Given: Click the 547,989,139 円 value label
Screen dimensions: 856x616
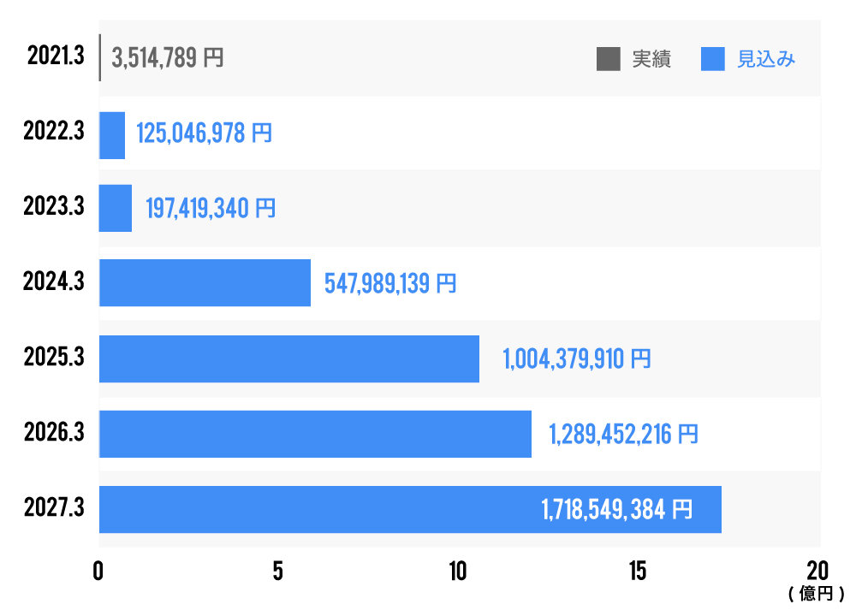Looking at the screenshot, I should pyautogui.click(x=390, y=283).
